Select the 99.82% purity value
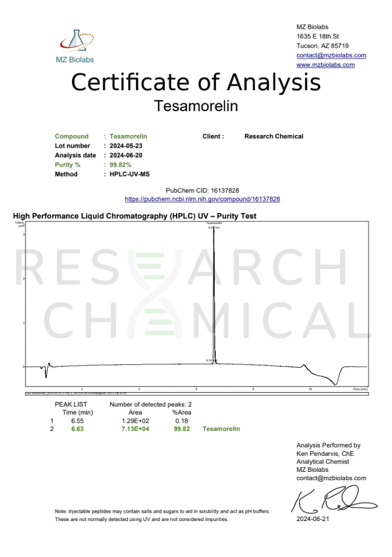This screenshot has height=557, width=392. tap(120, 165)
